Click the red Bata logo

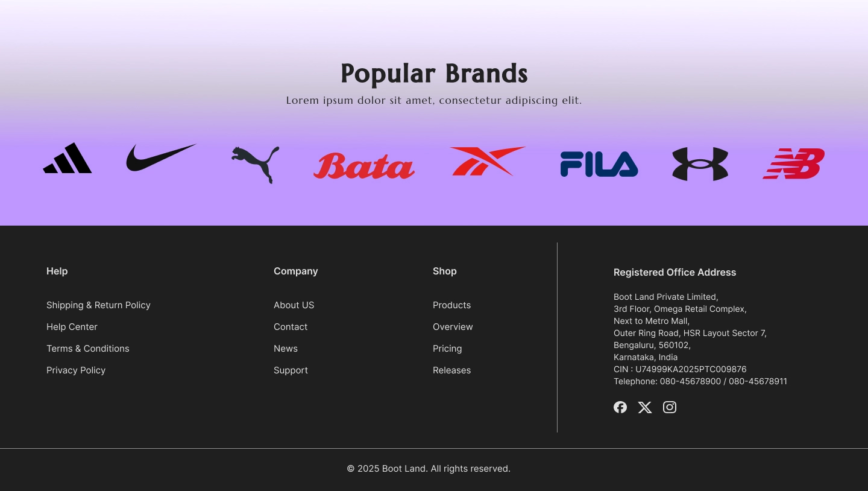[363, 166]
